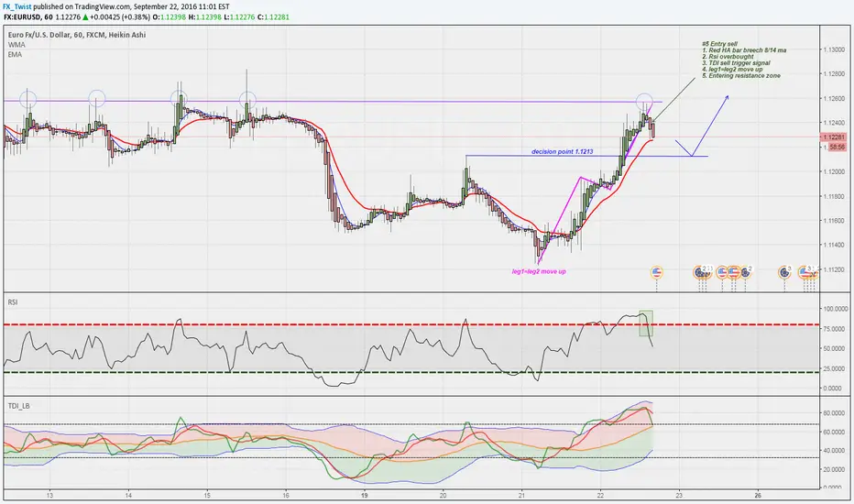This screenshot has width=854, height=504.
Task: Click the date label 22 on time axis
Action: click(600, 495)
